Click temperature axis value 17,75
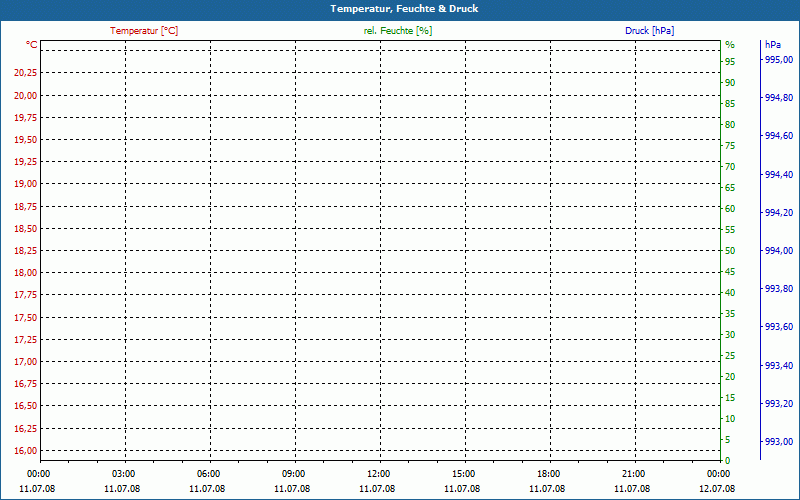 pos(26,295)
